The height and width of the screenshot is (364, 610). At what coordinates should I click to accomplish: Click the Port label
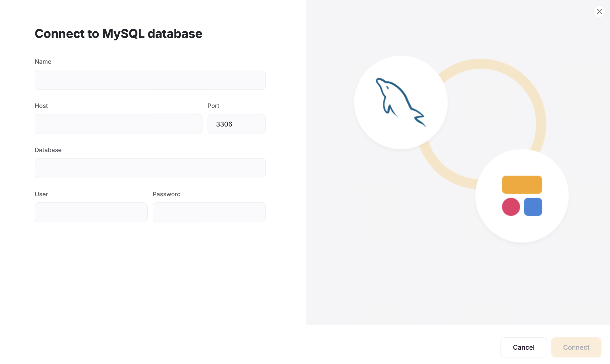point(213,106)
